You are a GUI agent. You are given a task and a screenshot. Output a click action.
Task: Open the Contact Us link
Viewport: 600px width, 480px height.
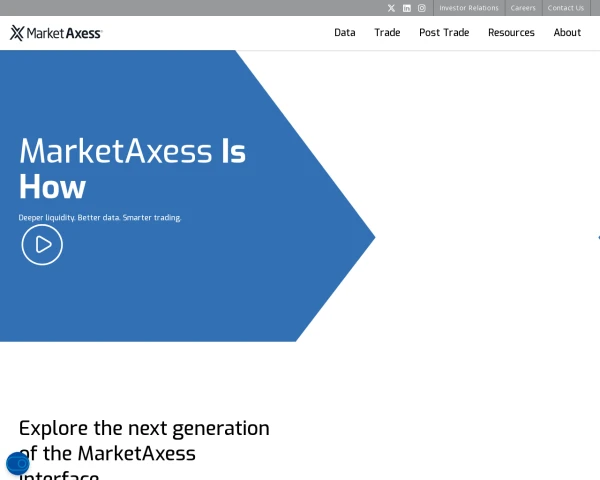566,8
